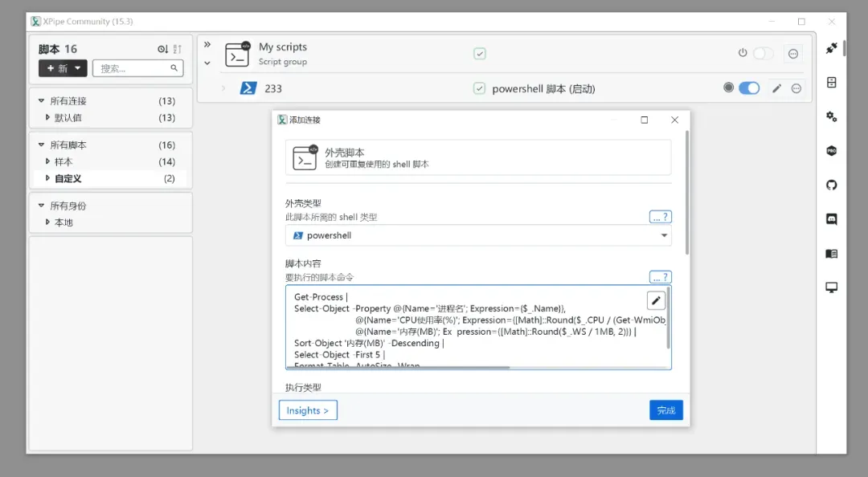
Task: Open the connections icon in right sidebar
Action: point(832,48)
